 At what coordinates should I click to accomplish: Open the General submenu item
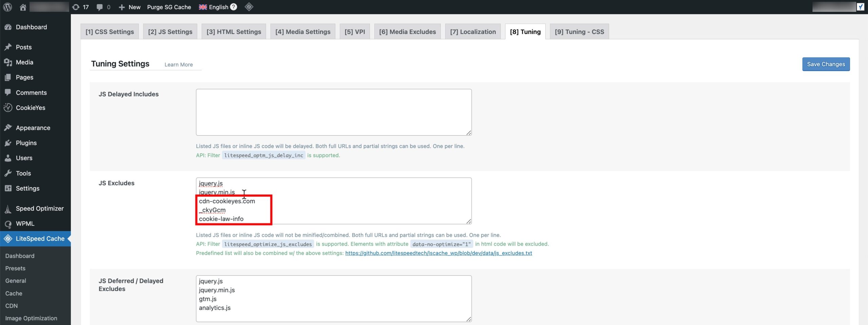tap(16, 281)
